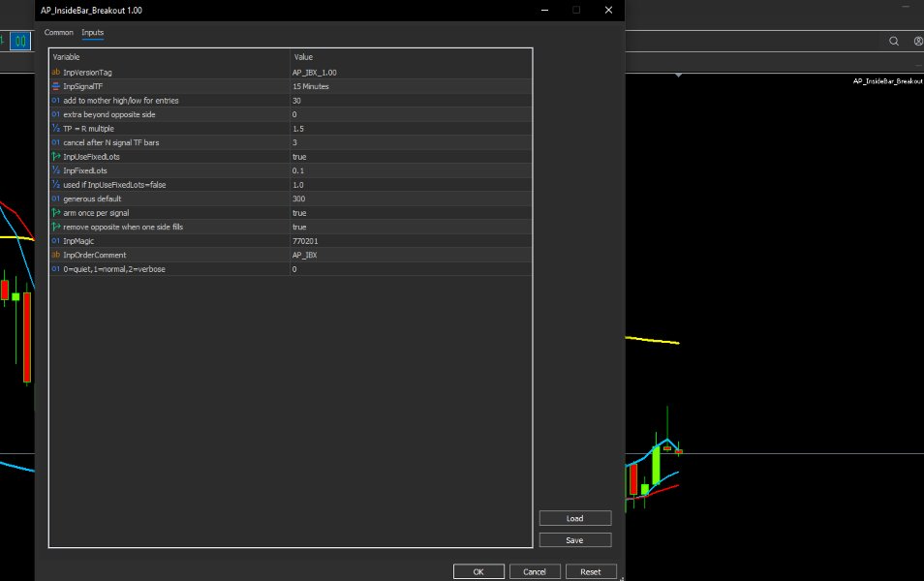Click the Reset button

[591, 571]
